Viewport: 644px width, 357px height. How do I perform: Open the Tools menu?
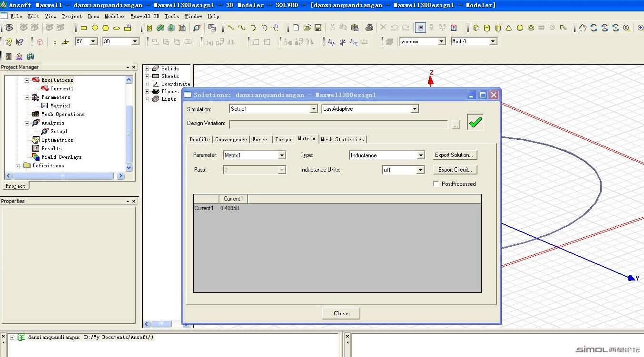pos(172,16)
